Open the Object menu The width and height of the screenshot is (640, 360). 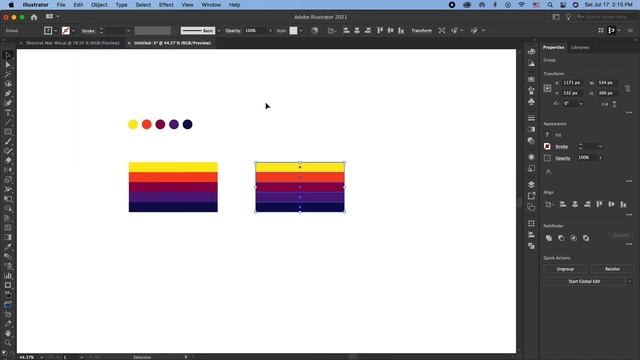(99, 5)
